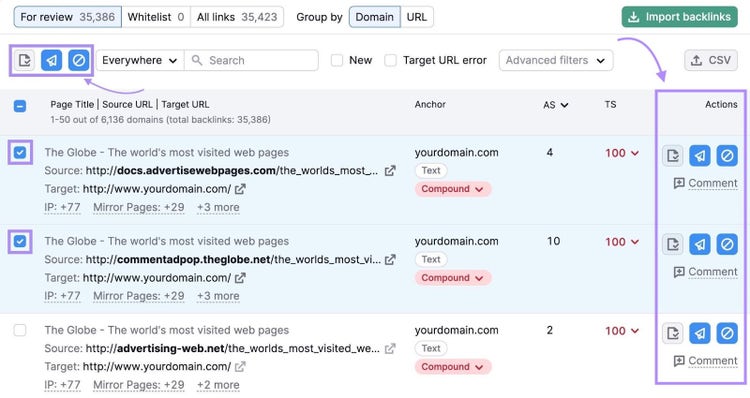Screen dimensions: 750x398
Task: Open the Advanced filters dropdown
Action: 556,60
